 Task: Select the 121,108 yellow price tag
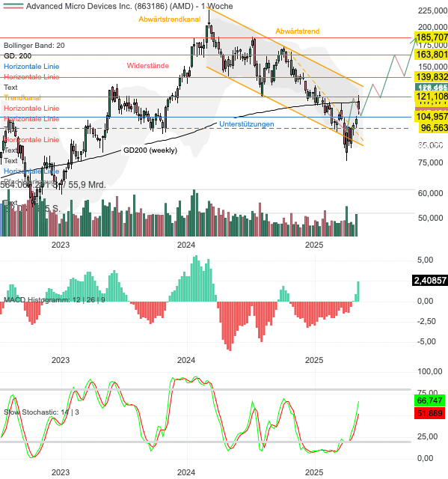[x=432, y=97]
